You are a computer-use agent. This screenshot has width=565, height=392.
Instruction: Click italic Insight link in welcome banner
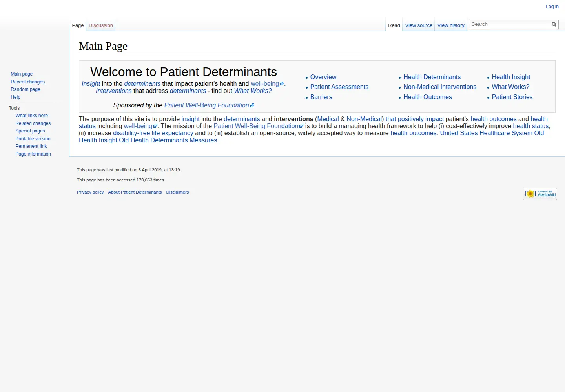coord(91,84)
